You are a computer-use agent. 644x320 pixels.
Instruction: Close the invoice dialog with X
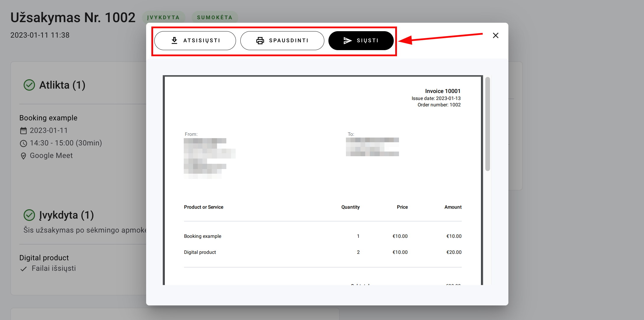click(496, 36)
